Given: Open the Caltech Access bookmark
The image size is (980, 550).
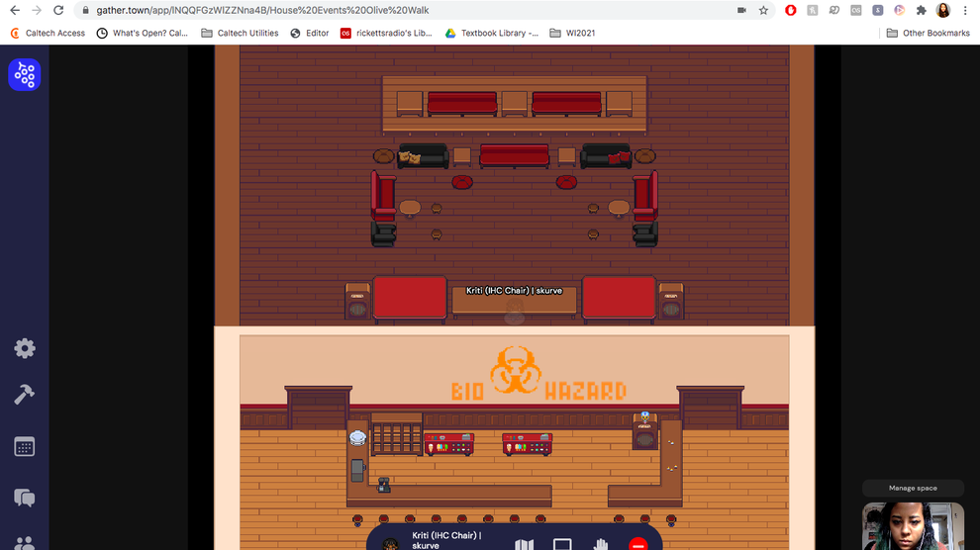Looking at the screenshot, I should 48,33.
